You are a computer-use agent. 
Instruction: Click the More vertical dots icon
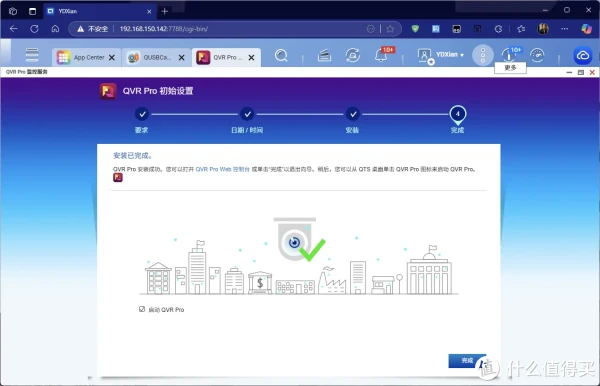click(x=483, y=55)
